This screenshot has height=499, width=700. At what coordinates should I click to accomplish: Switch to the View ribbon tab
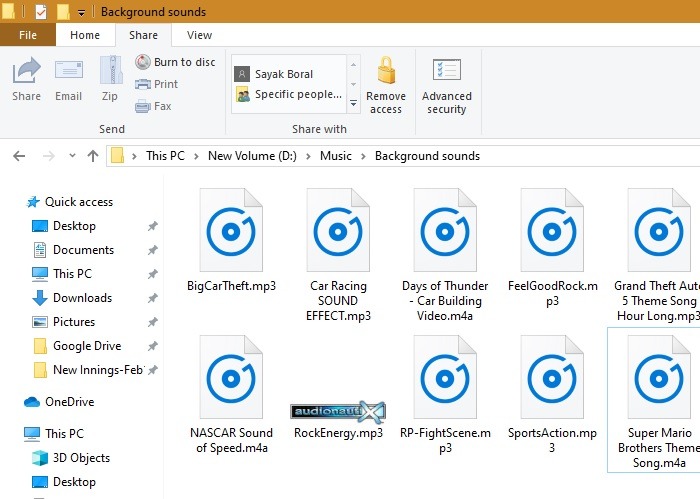pyautogui.click(x=199, y=35)
